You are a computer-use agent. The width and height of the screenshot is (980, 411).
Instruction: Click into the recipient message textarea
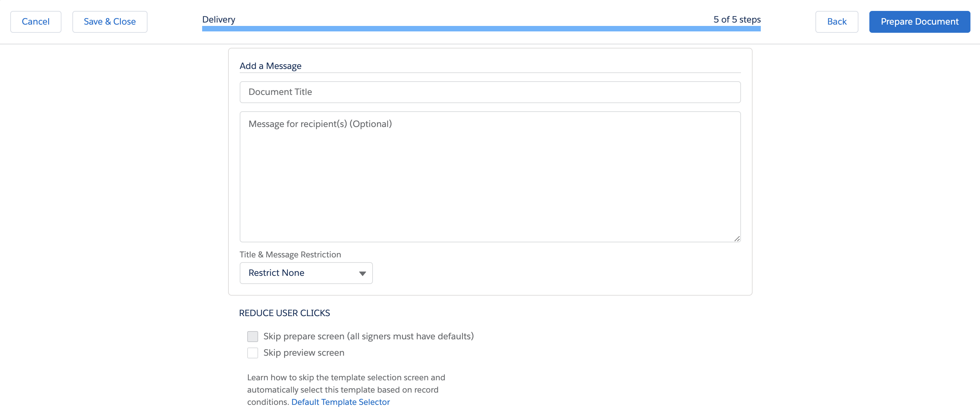pos(490,176)
